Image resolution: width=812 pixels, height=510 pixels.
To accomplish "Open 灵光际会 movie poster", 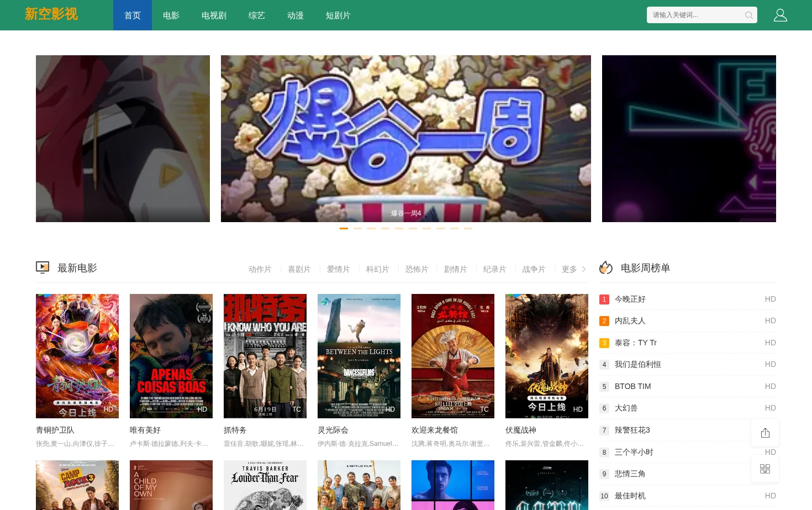I will click(x=359, y=356).
